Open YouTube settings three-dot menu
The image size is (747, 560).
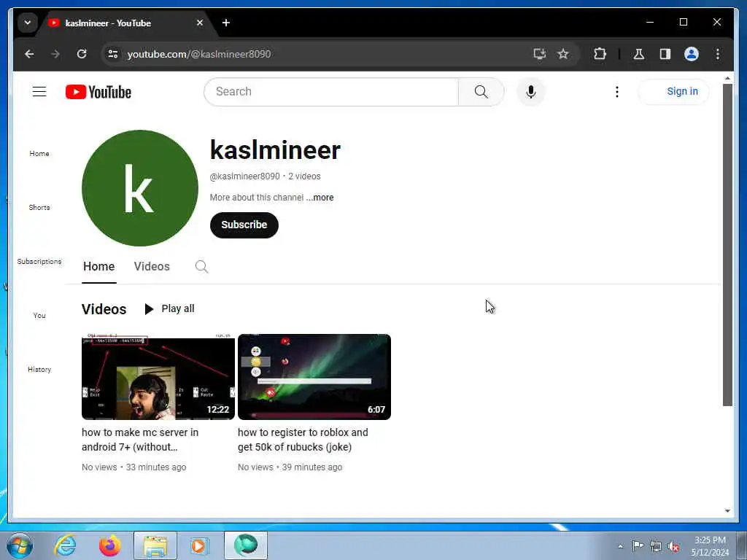[617, 91]
